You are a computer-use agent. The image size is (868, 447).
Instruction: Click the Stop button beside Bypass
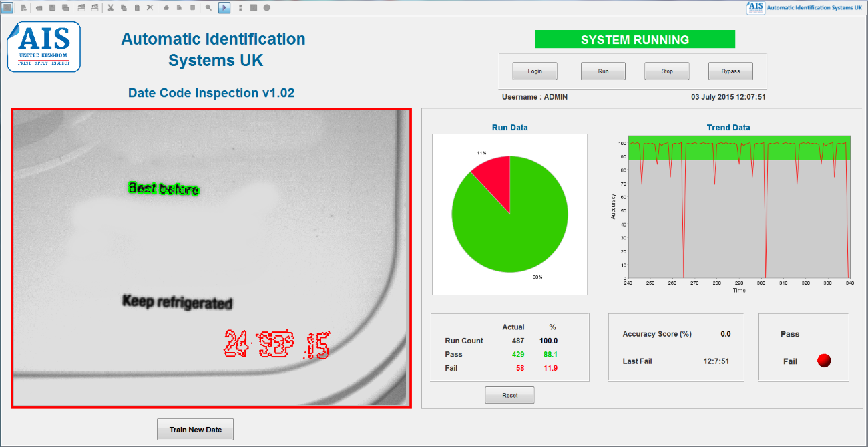[x=667, y=71]
